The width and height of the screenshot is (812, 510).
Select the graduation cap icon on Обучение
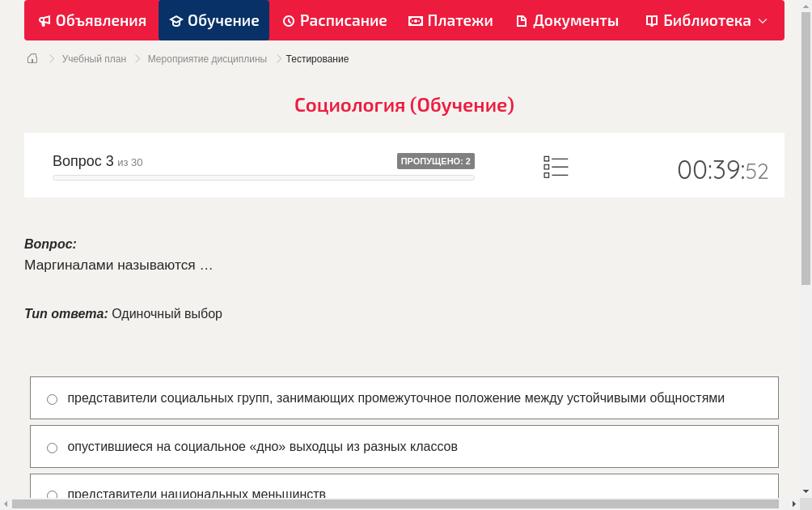(x=177, y=20)
